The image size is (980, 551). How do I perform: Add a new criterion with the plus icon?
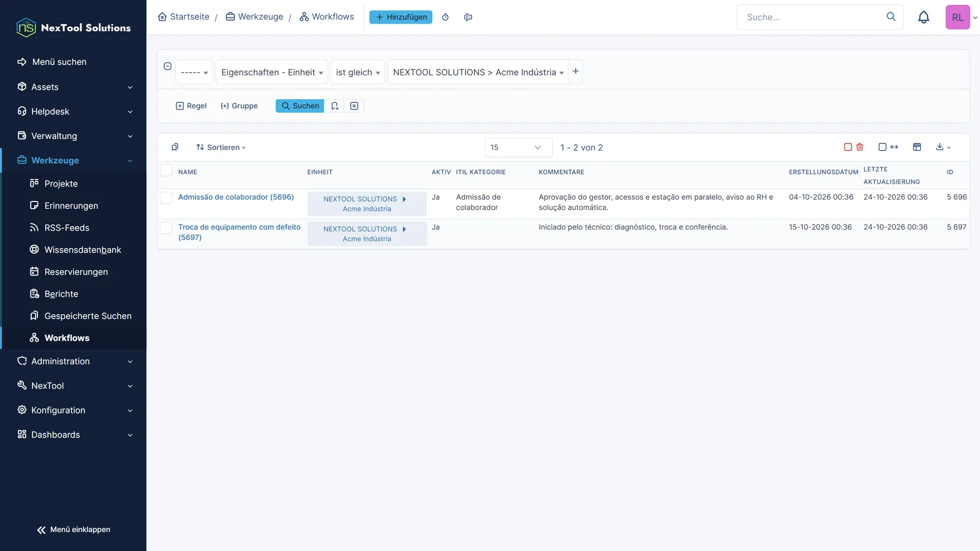click(576, 72)
